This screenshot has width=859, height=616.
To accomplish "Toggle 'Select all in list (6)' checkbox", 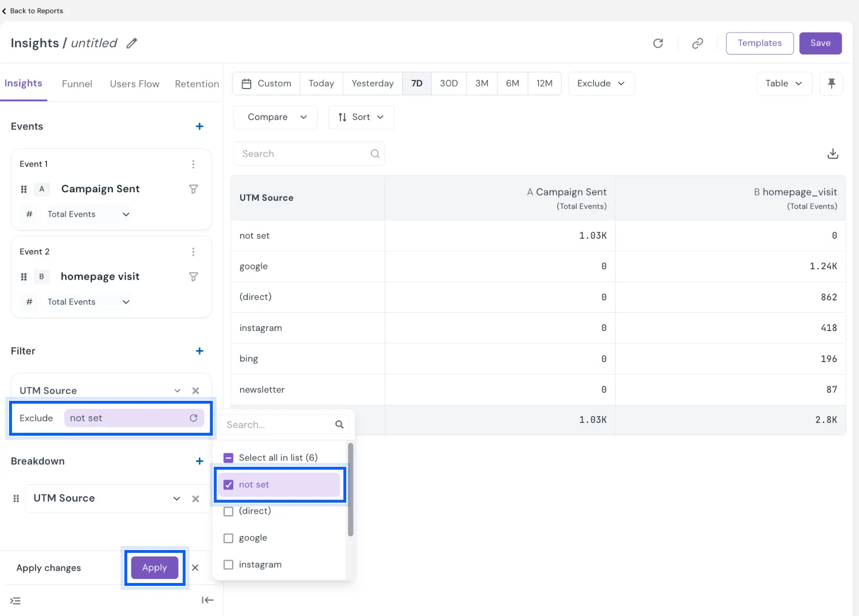I will click(229, 458).
